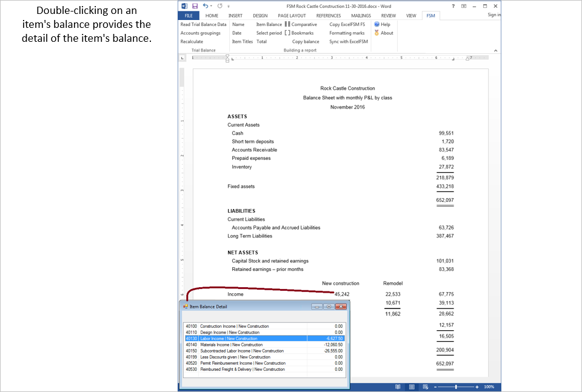Screen dimensions: 582x392
Task: Open the PAGE LAYOUT tab
Action: pos(292,16)
